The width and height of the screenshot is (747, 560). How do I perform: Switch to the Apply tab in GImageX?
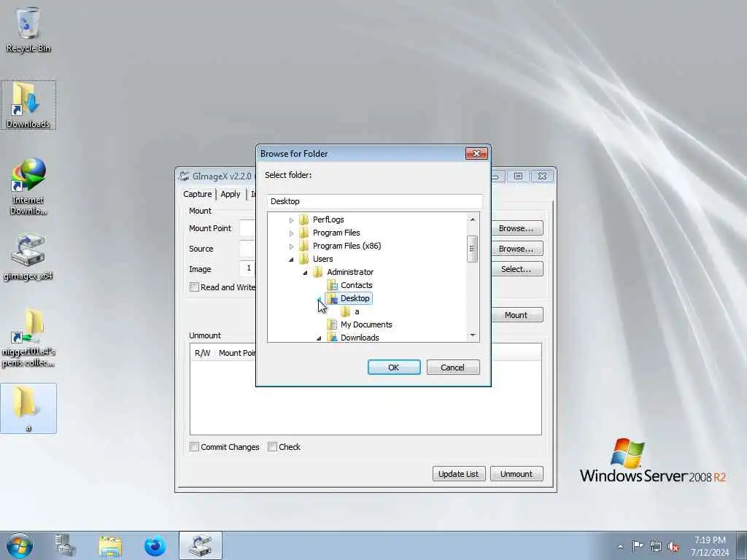(231, 194)
